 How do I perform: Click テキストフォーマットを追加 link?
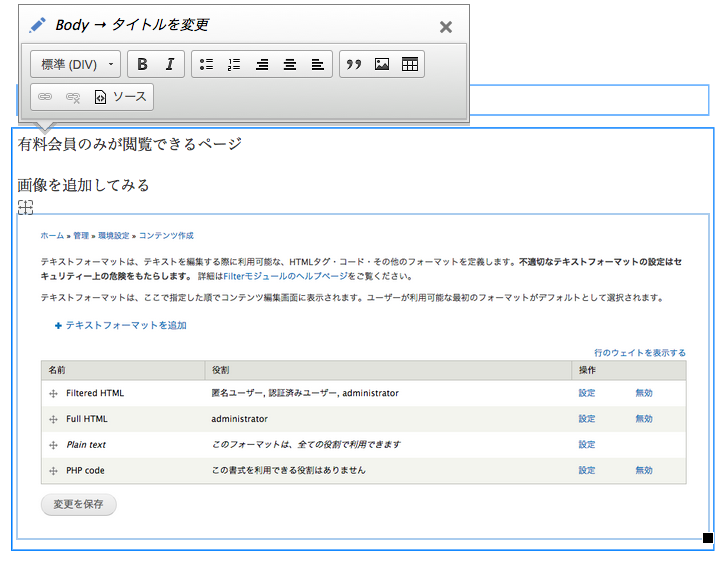[x=121, y=325]
